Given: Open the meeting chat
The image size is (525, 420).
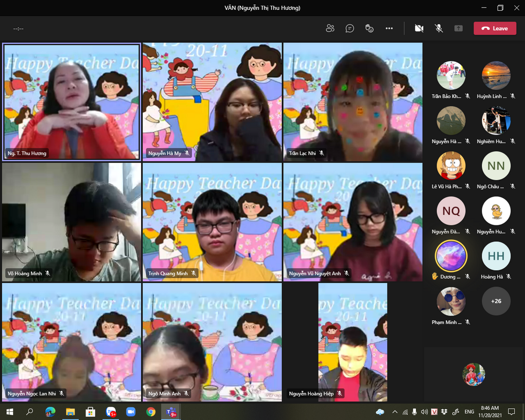Looking at the screenshot, I should click(x=350, y=28).
